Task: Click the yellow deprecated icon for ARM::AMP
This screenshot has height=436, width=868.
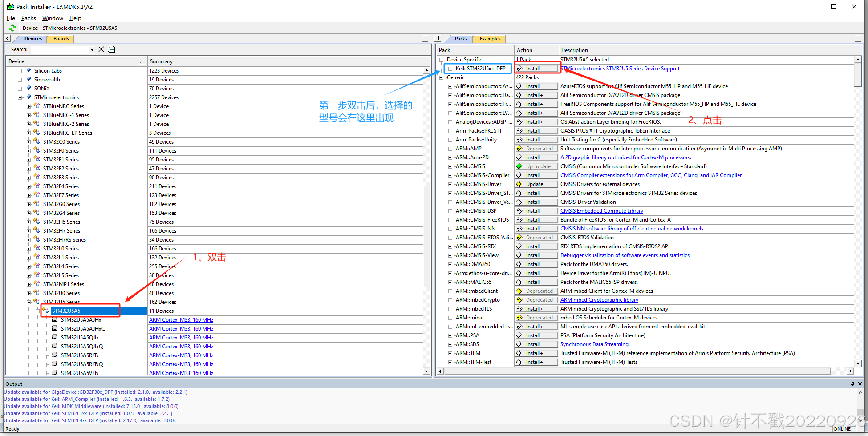Action: [519, 149]
